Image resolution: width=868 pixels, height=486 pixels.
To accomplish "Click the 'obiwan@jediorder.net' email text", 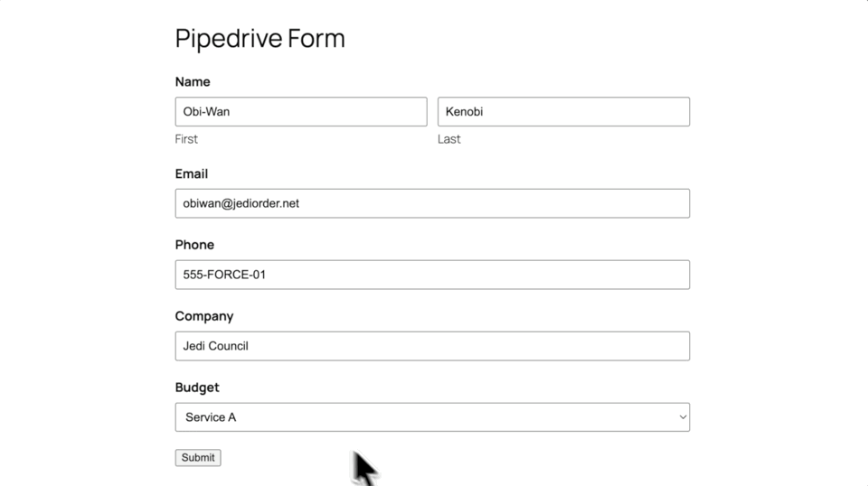I will point(241,203).
